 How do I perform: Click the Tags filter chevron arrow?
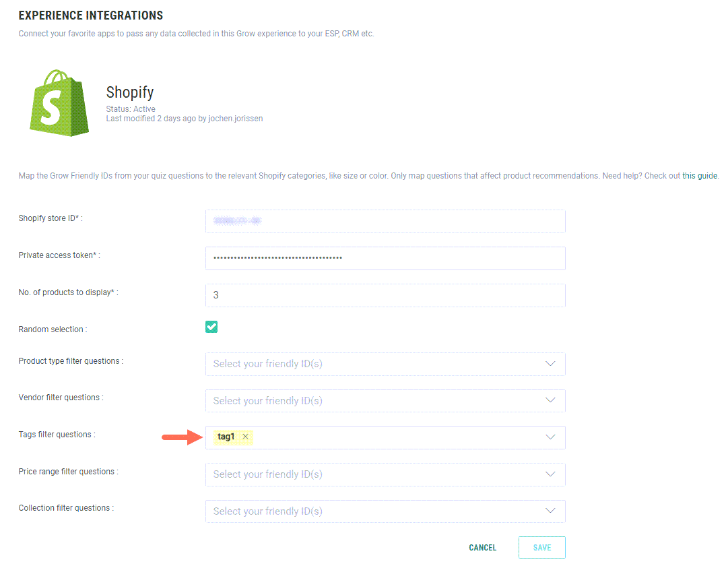550,437
